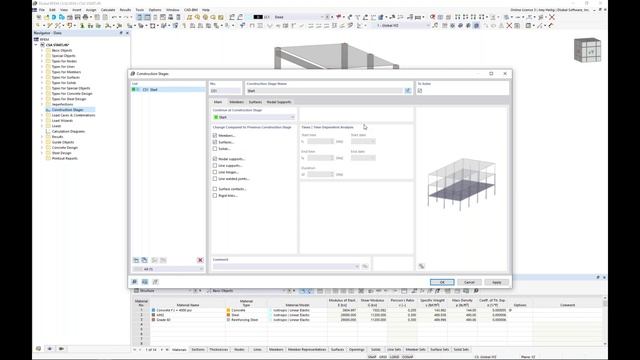The image size is (640, 360).
Task: Click the Apply button
Action: (x=497, y=282)
